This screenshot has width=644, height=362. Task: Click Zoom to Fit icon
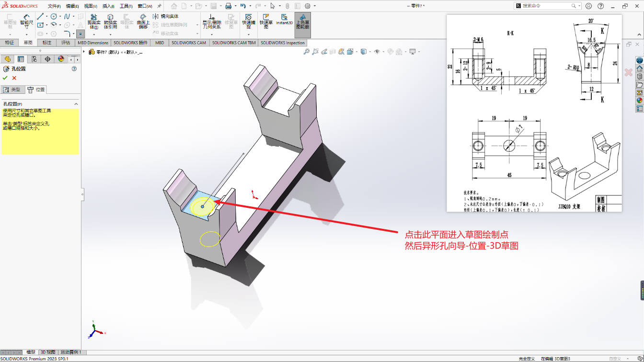[307, 52]
